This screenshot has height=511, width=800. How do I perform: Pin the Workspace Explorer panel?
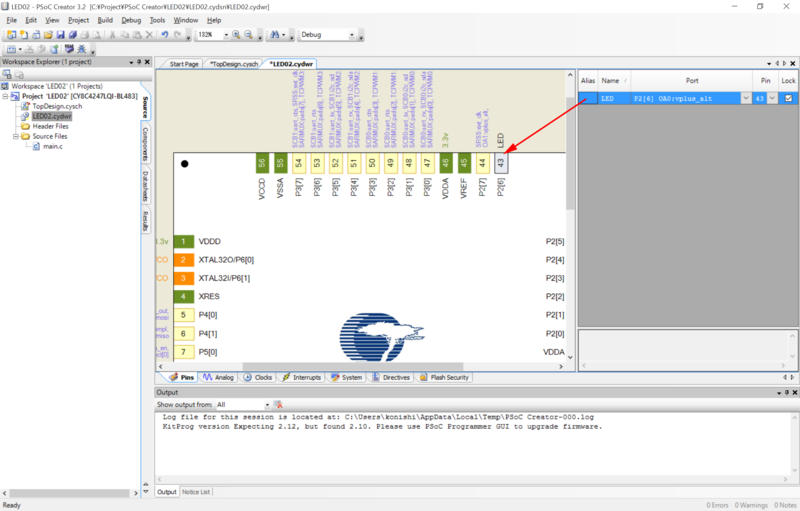click(139, 62)
